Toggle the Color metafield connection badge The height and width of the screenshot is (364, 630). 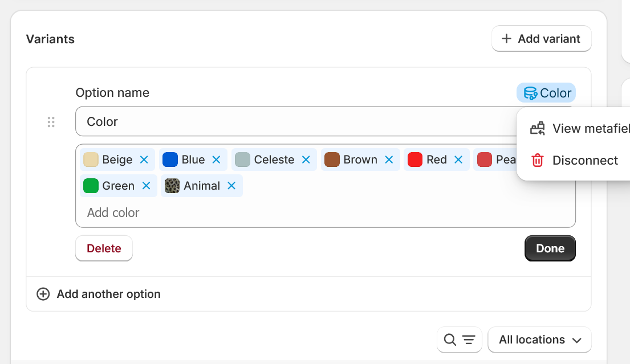tap(546, 93)
